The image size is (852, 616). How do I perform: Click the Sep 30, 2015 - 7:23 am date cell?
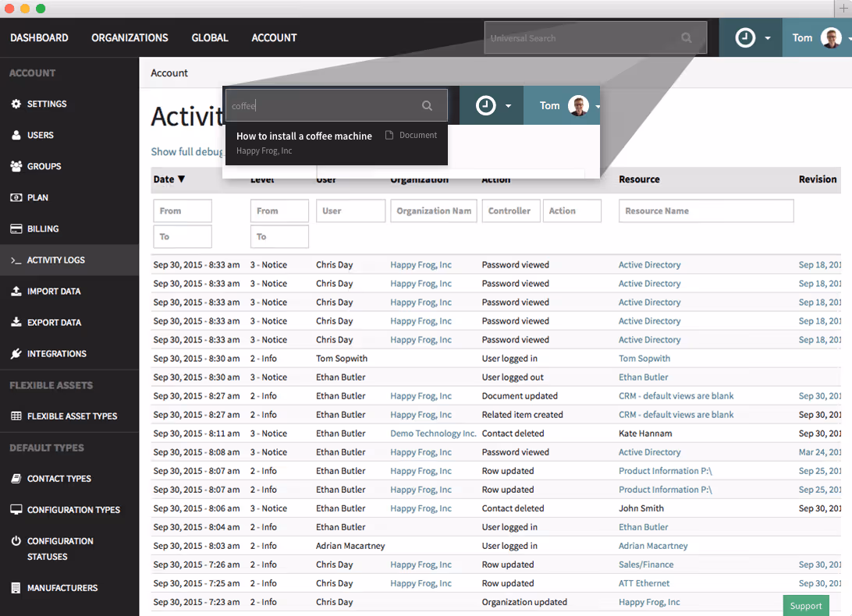click(x=196, y=602)
